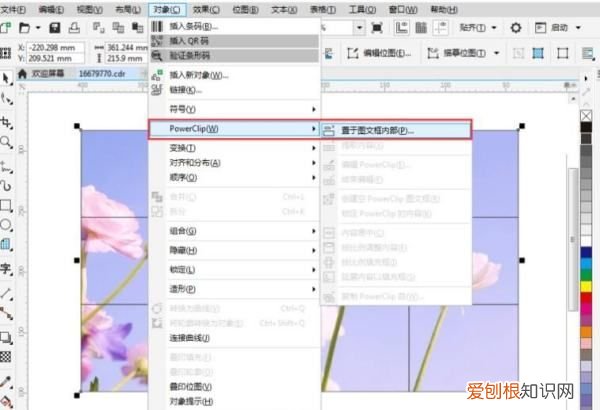Click the Home icon on welcome tab
This screenshot has width=600, height=410.
(22, 74)
